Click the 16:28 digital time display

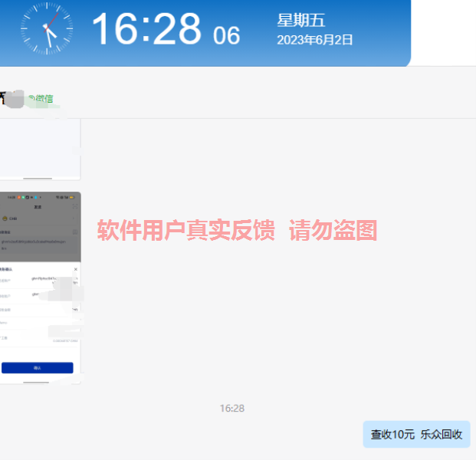pyautogui.click(x=146, y=30)
